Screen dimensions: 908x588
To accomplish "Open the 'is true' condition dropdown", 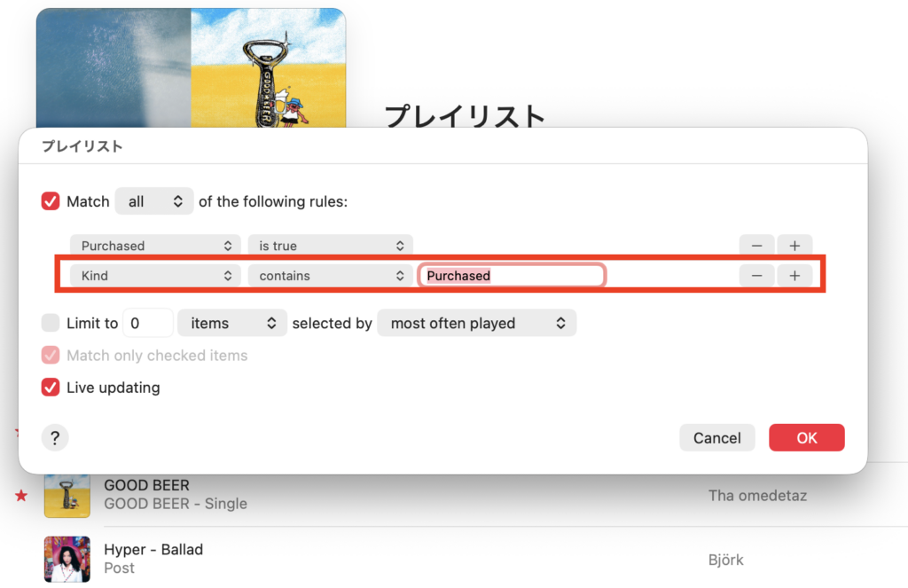I will [x=330, y=246].
